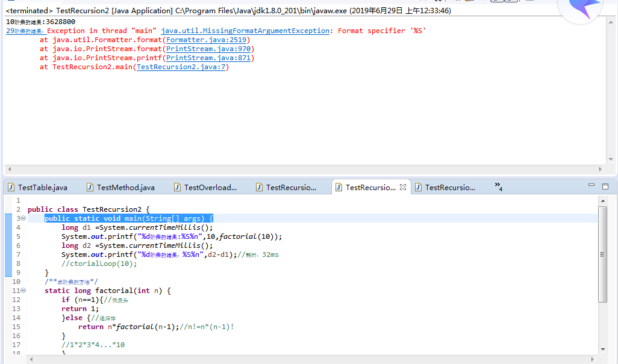Open the java.util.MissingFormatArgumentException link
Viewport: 618px width, 364px height.
pos(245,31)
